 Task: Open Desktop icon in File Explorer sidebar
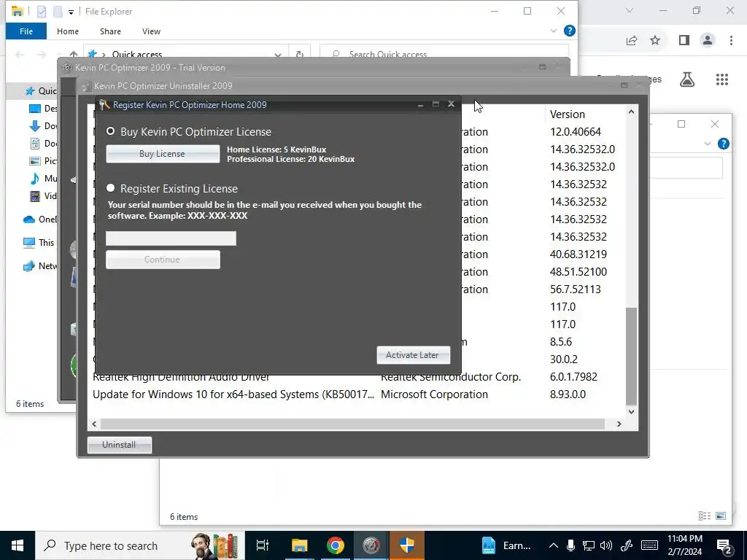(x=35, y=109)
